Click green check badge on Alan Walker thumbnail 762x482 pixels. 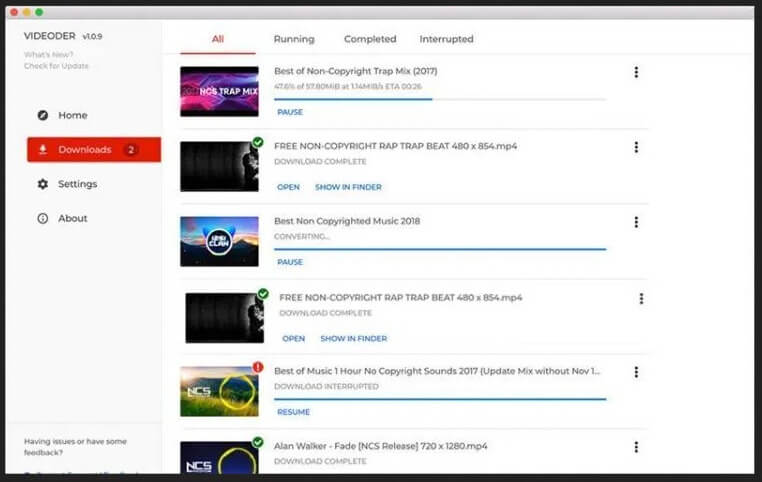pyautogui.click(x=258, y=442)
